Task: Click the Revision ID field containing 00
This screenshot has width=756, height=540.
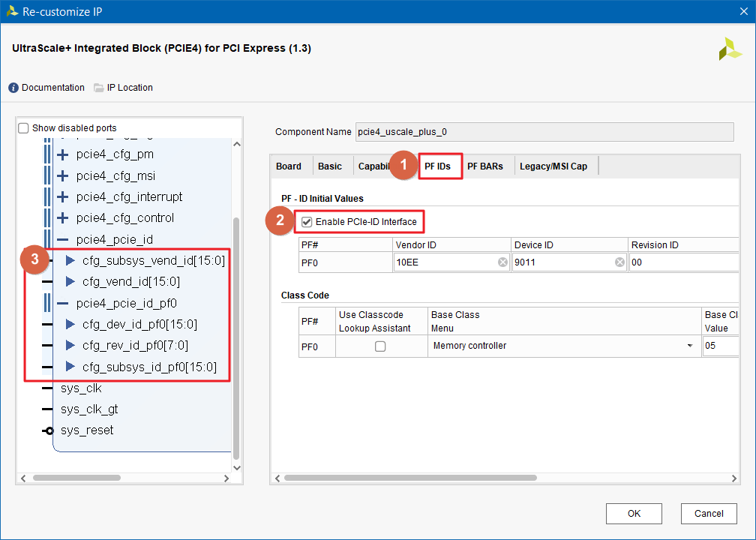Action: [x=684, y=262]
